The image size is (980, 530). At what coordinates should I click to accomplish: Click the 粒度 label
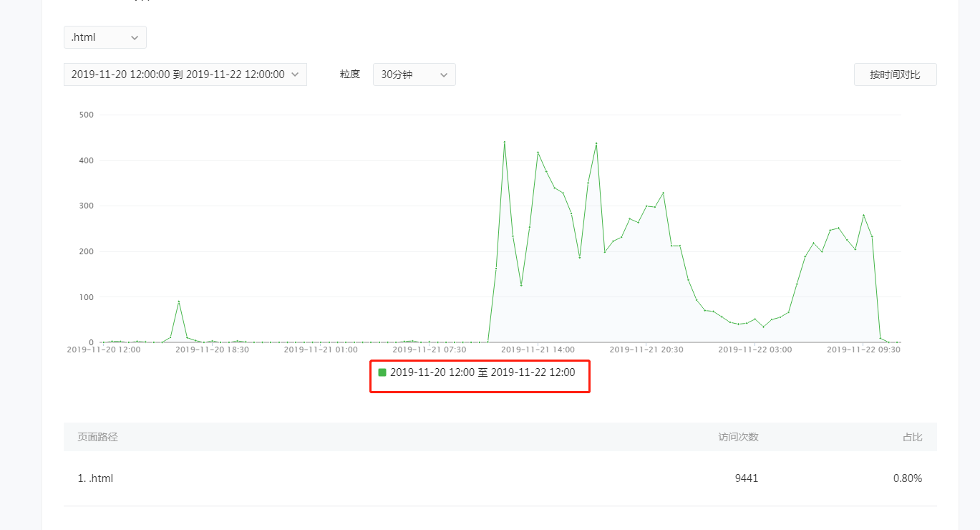tap(350, 74)
